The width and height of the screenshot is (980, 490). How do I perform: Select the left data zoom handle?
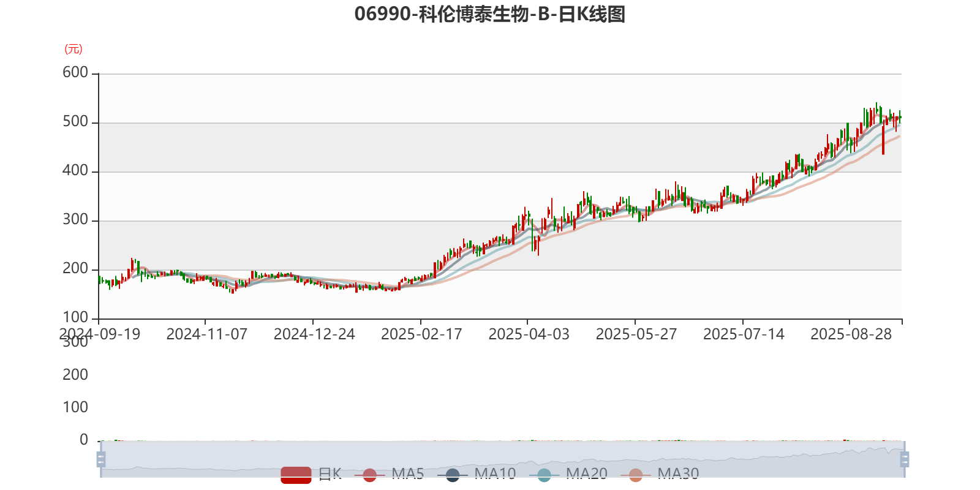101,459
